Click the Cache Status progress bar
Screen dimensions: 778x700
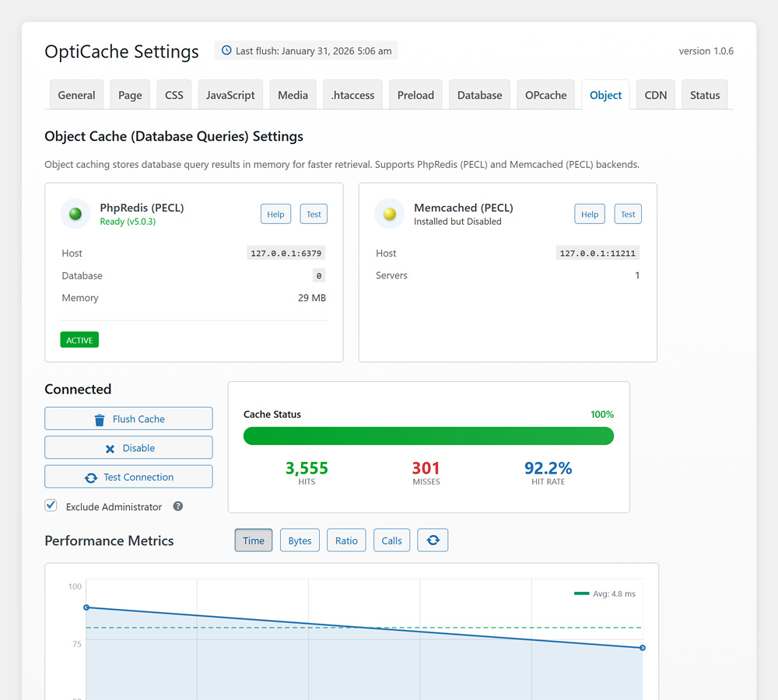click(429, 436)
